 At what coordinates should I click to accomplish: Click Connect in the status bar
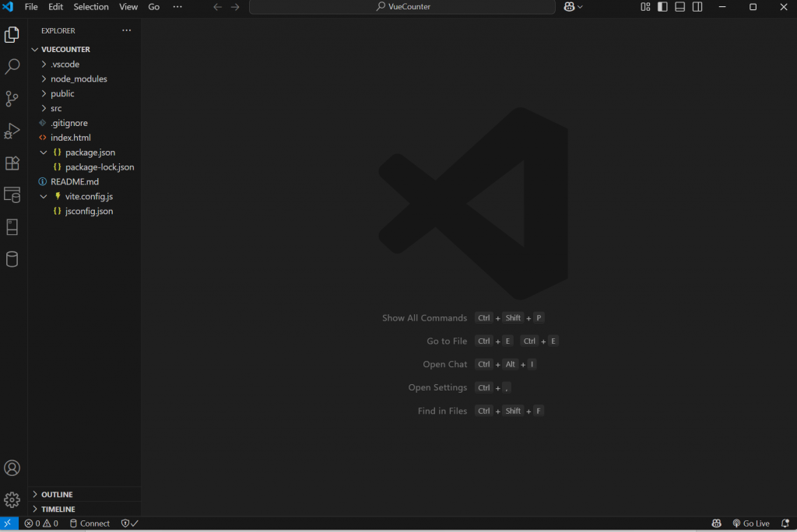[90, 523]
